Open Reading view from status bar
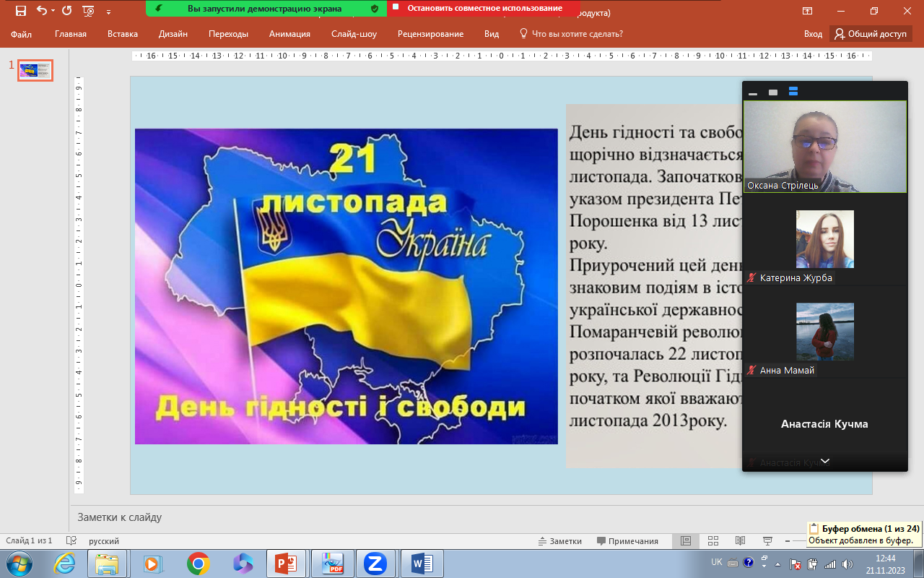The image size is (924, 578). (x=740, y=540)
